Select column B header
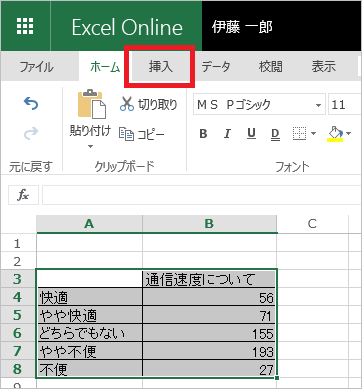This screenshot has width=362, height=389. (x=209, y=224)
